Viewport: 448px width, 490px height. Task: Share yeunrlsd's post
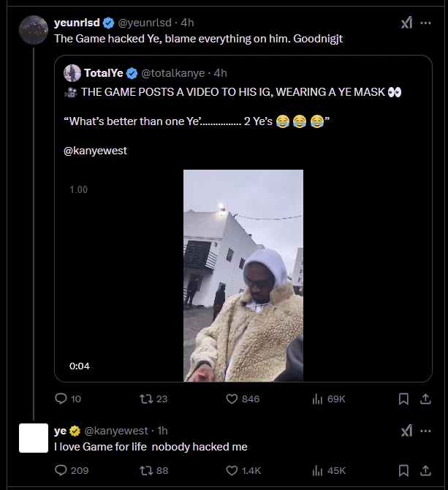(425, 399)
